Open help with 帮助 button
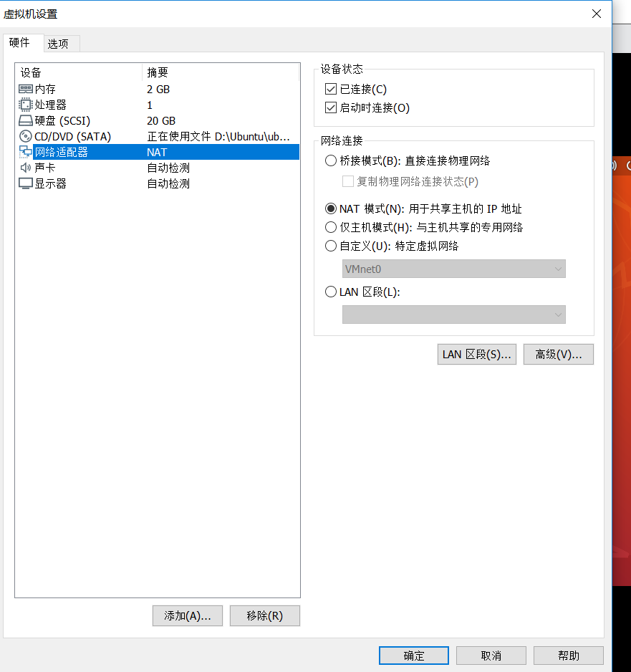 tap(569, 656)
